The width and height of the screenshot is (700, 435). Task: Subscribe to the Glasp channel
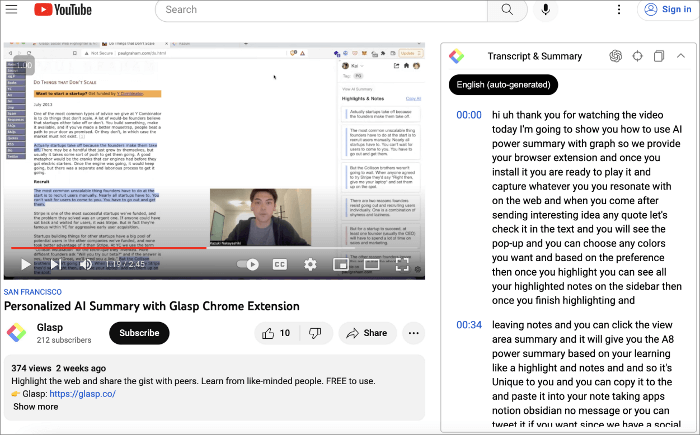pos(139,333)
